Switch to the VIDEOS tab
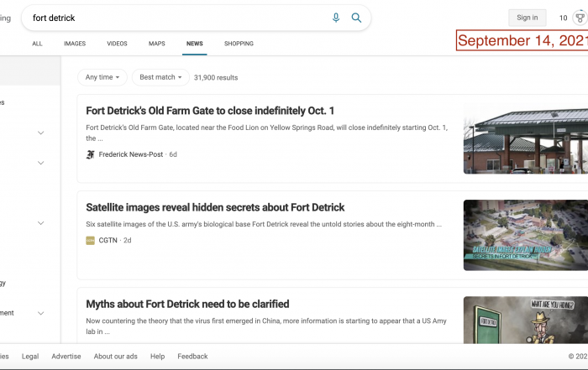The image size is (588, 370). tap(117, 44)
